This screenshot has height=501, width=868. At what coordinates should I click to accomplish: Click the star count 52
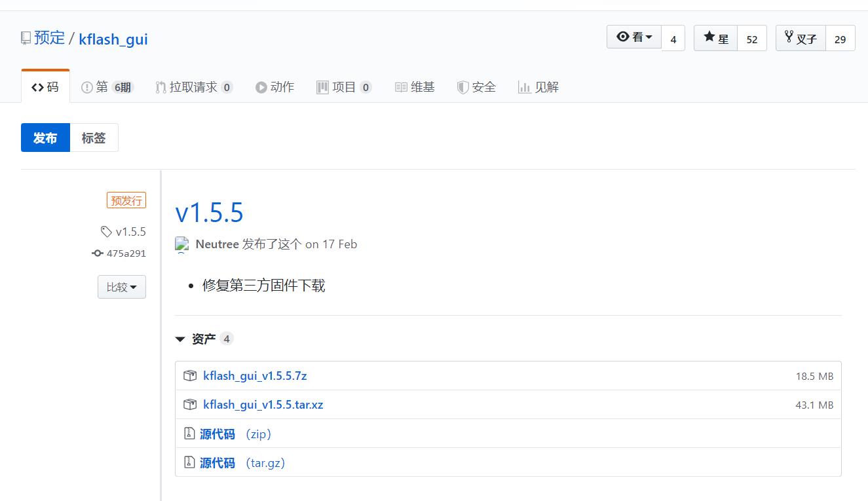coord(752,39)
